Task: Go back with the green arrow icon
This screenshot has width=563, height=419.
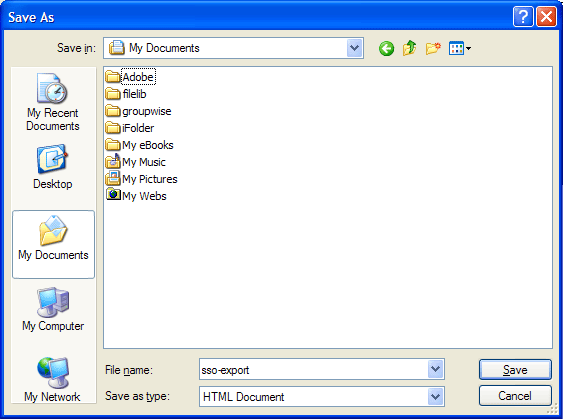Action: point(386,48)
